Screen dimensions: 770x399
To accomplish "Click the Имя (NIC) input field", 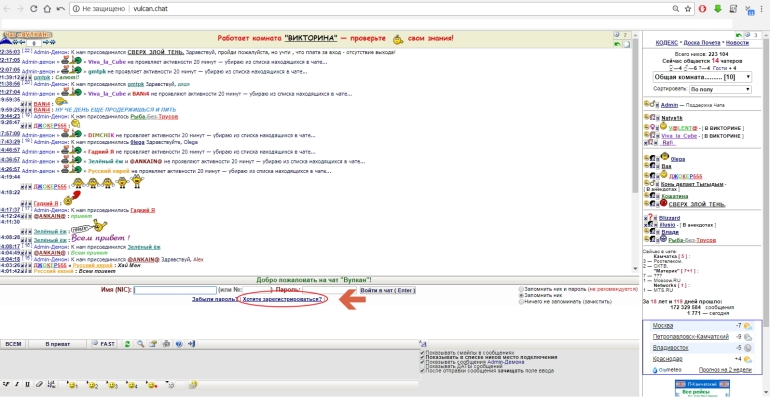I will [x=175, y=290].
